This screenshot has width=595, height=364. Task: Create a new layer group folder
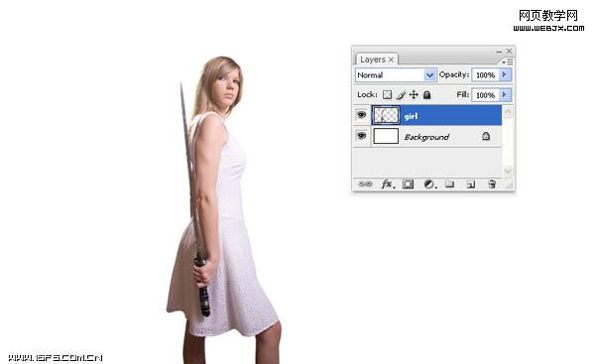tap(449, 184)
